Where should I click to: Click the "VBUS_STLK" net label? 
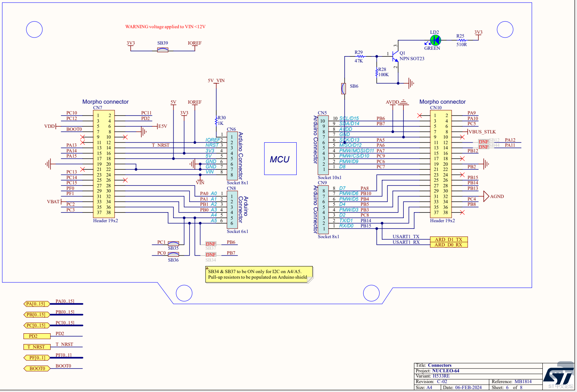[x=482, y=132]
